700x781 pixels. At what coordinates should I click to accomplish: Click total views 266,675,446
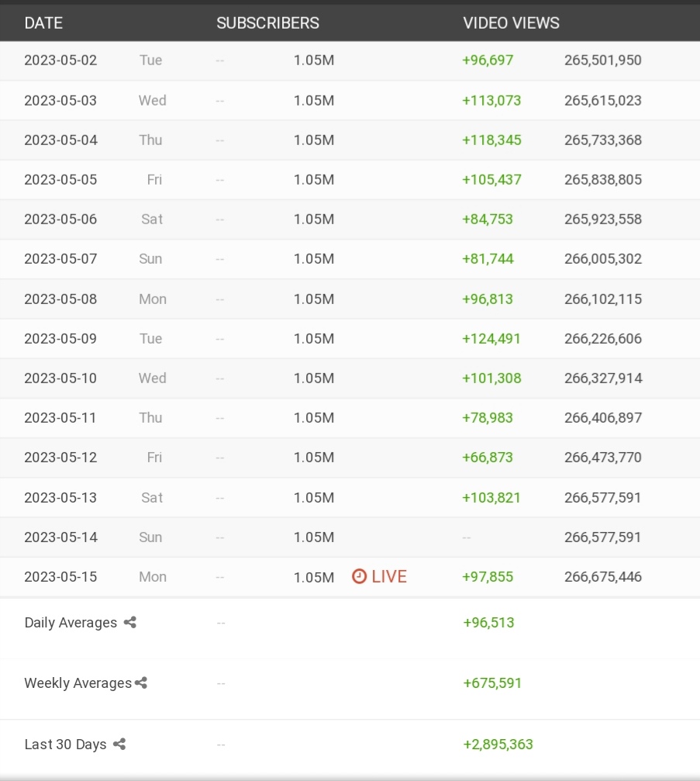603,577
